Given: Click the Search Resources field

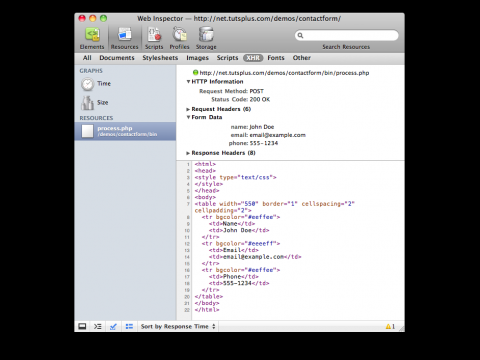Looking at the screenshot, I should [347, 35].
